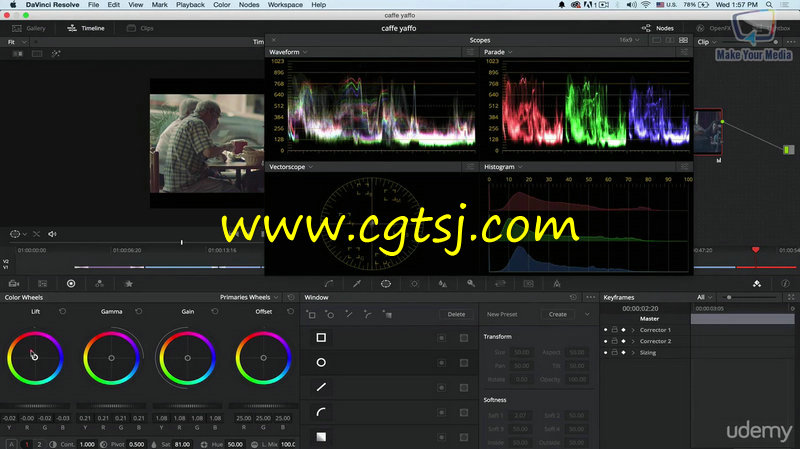Open the Vectorscope type dropdown
This screenshot has height=449, width=800.
(x=291, y=167)
